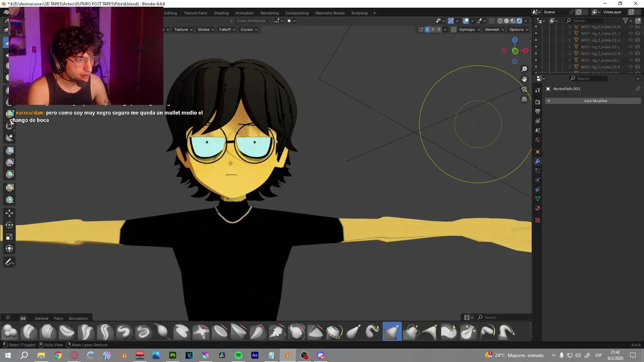Open the Texture checker properties tab
The width and height of the screenshot is (644, 362).
tap(537, 220)
